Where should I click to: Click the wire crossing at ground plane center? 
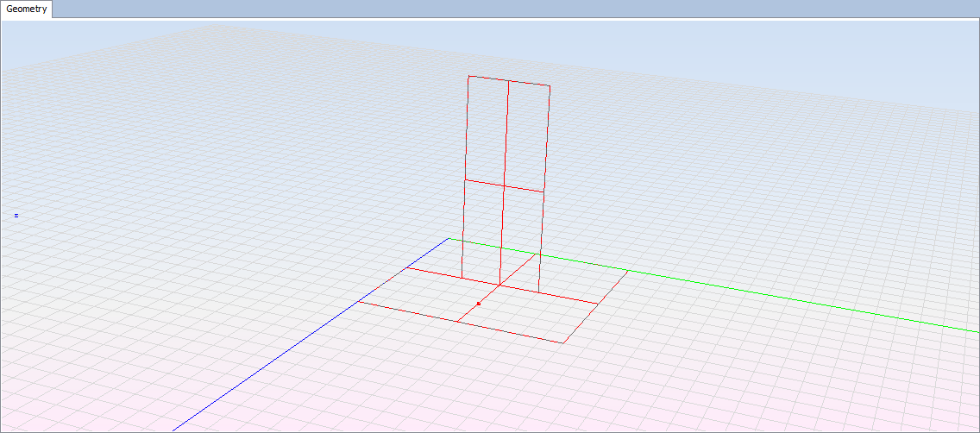pyautogui.click(x=499, y=286)
